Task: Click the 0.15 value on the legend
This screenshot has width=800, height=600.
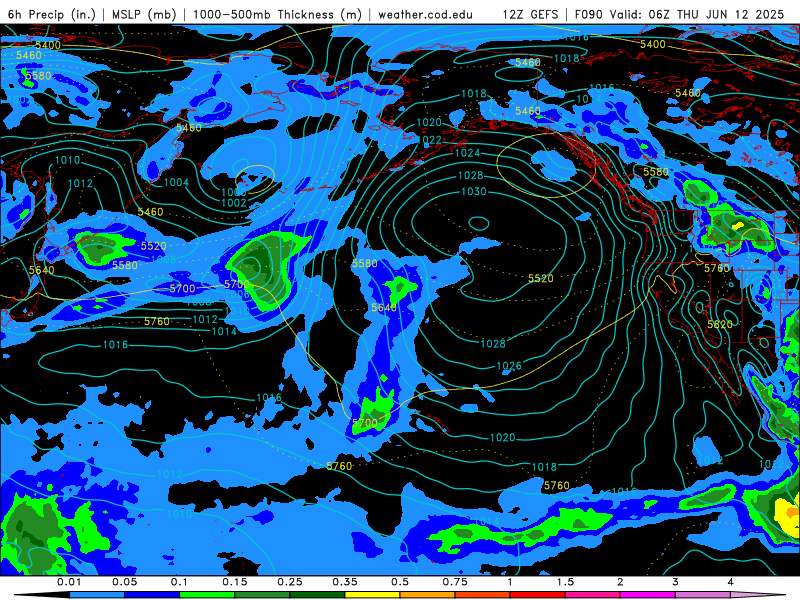Action: tap(235, 582)
